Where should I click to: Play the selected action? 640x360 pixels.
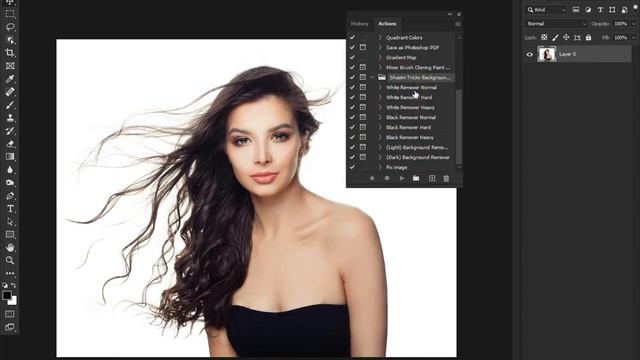coord(402,178)
